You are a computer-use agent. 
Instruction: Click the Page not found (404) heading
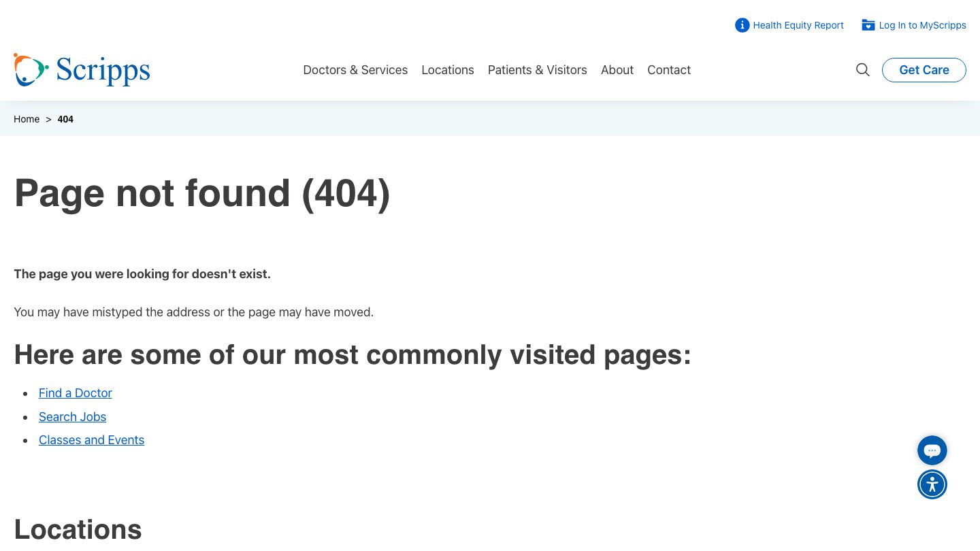pos(202,193)
